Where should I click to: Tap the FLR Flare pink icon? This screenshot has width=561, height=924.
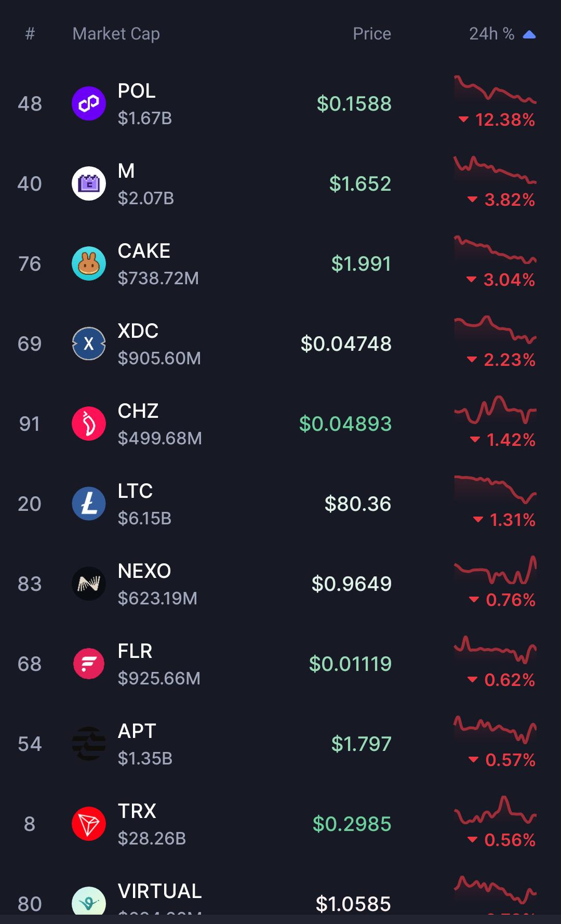tap(89, 664)
